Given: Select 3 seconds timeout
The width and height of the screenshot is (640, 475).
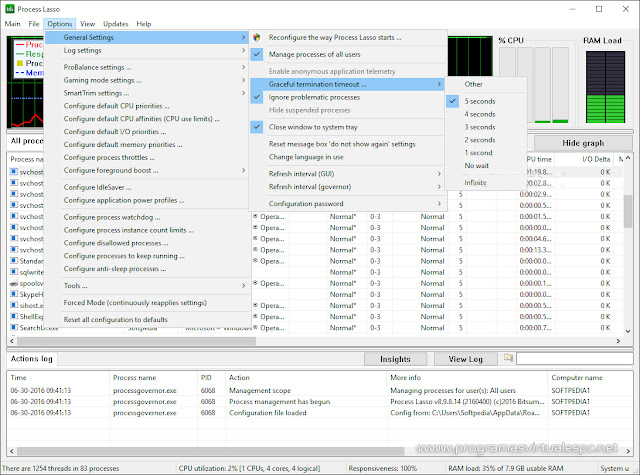Looking at the screenshot, I should pyautogui.click(x=484, y=127).
